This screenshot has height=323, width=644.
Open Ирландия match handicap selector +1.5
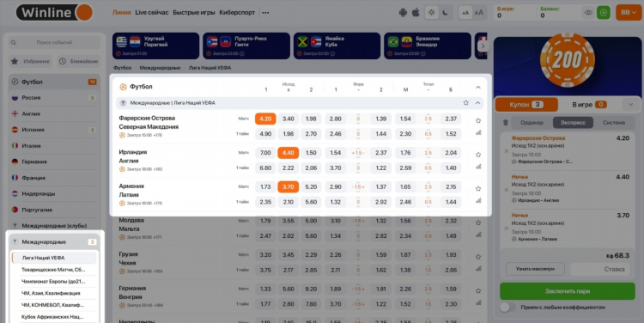point(358,153)
